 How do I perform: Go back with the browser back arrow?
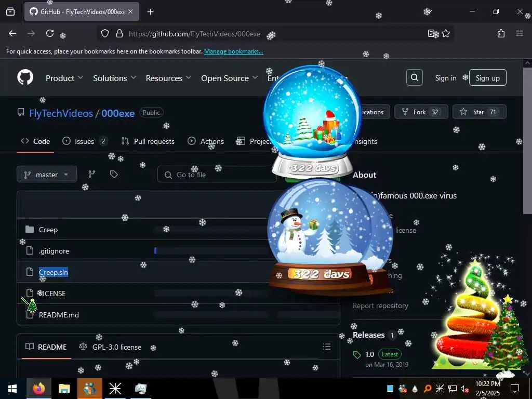click(x=12, y=34)
